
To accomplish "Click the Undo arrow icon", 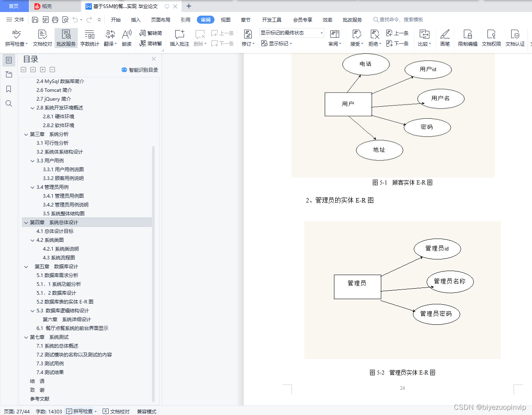I will pos(75,20).
